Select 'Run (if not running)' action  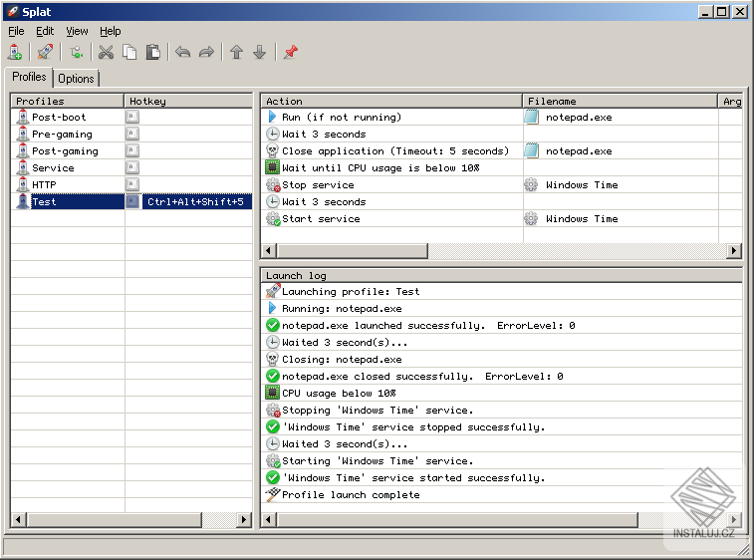(x=342, y=117)
